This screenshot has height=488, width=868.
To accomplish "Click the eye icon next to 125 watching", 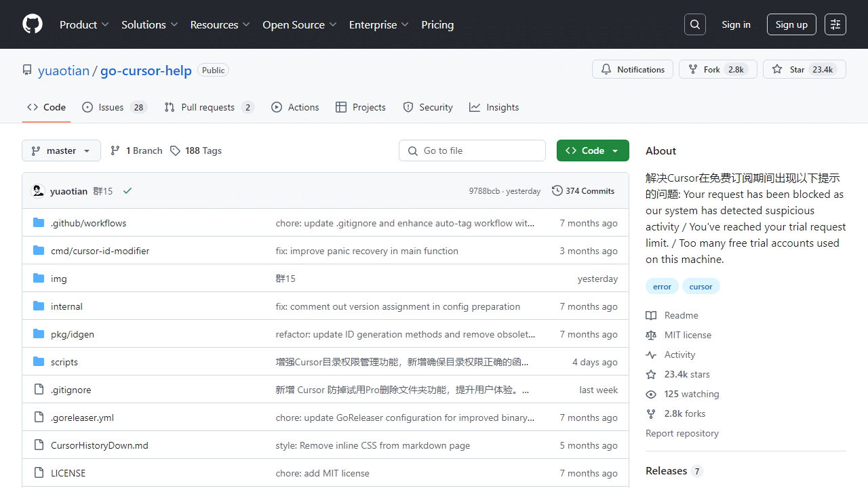I will pos(651,394).
